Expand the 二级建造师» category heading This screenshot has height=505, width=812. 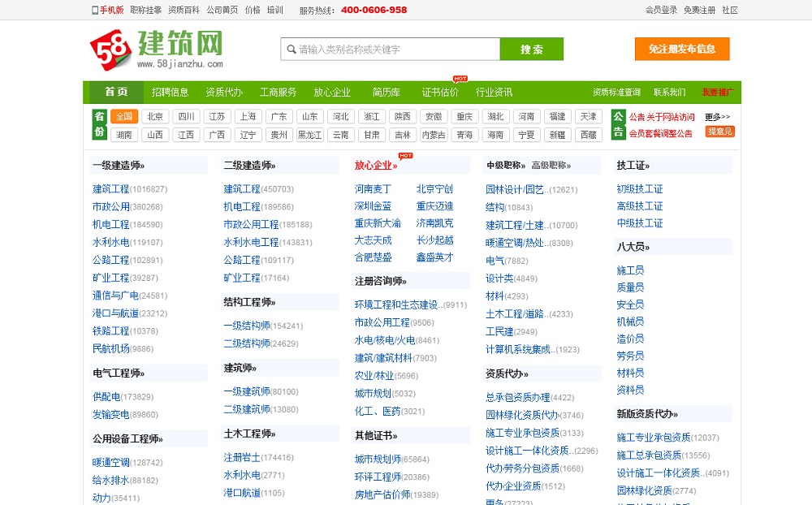(x=249, y=166)
